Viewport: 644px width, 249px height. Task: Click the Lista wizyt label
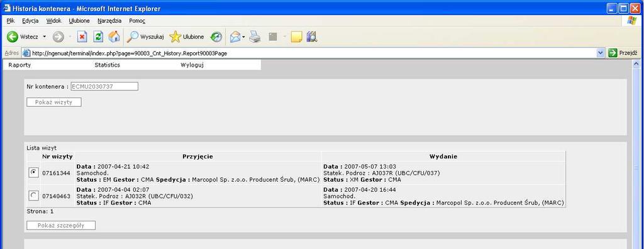coord(42,148)
